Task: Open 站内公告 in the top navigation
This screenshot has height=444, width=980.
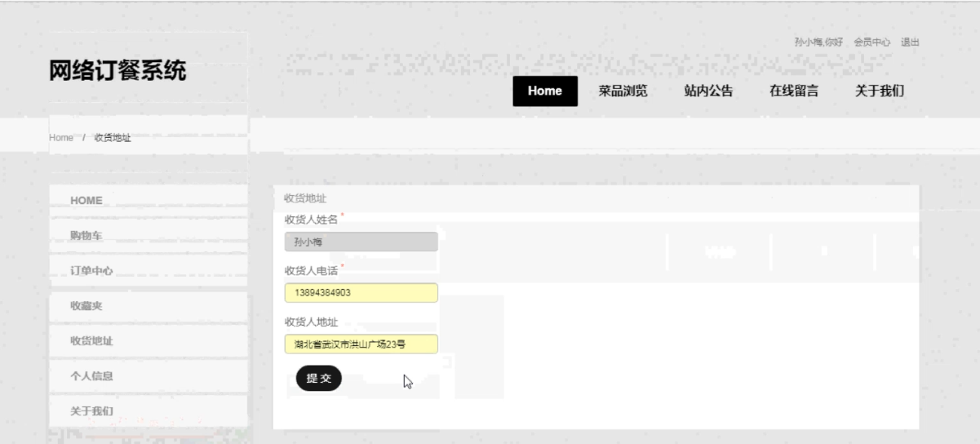Action: [x=708, y=91]
